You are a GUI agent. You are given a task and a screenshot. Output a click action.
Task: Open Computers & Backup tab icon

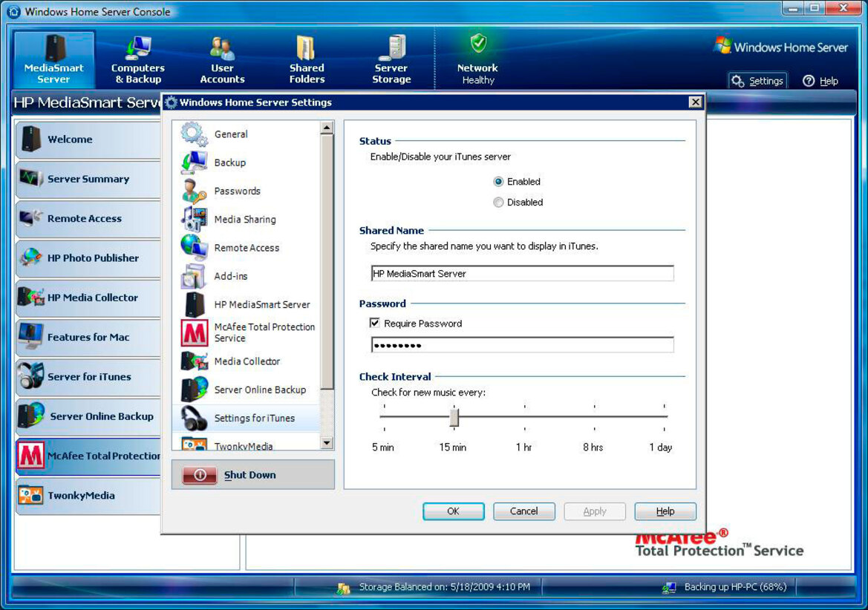pyautogui.click(x=138, y=47)
